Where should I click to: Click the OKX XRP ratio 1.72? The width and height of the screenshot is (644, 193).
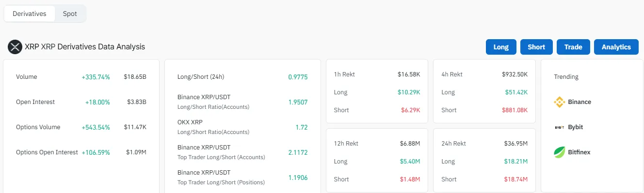[x=302, y=127]
